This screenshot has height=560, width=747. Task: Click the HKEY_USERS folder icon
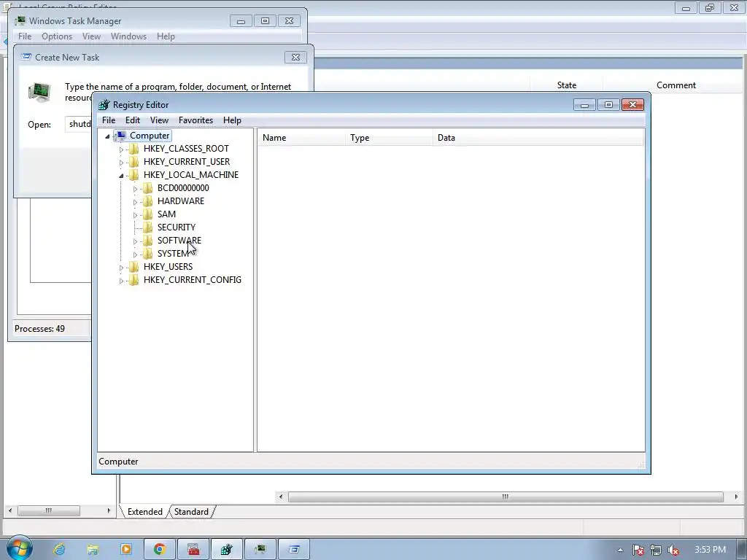pos(134,266)
